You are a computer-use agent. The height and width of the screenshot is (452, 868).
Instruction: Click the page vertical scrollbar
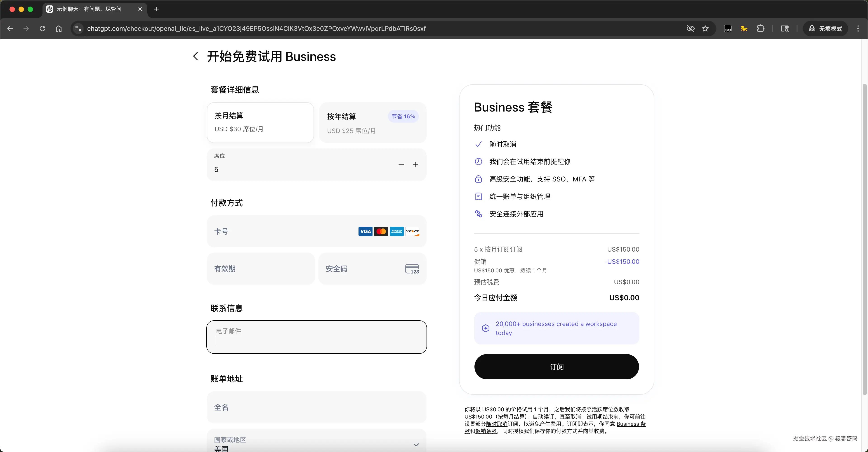pos(864,236)
